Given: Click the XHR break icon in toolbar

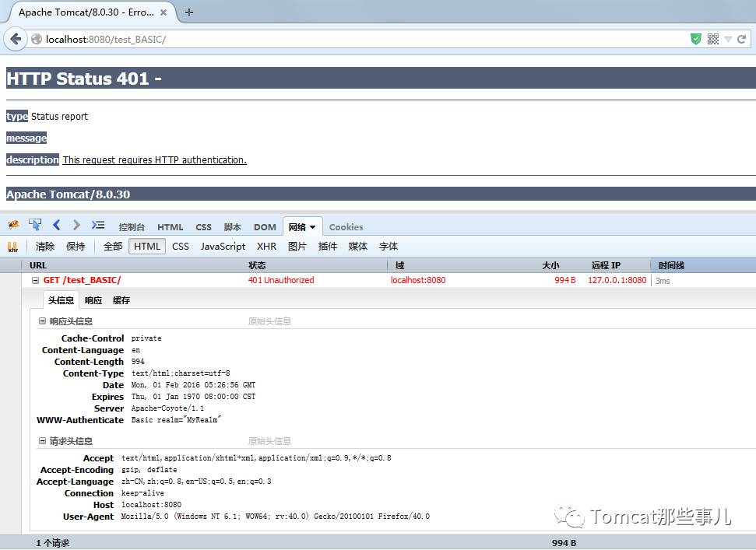Looking at the screenshot, I should (13, 247).
